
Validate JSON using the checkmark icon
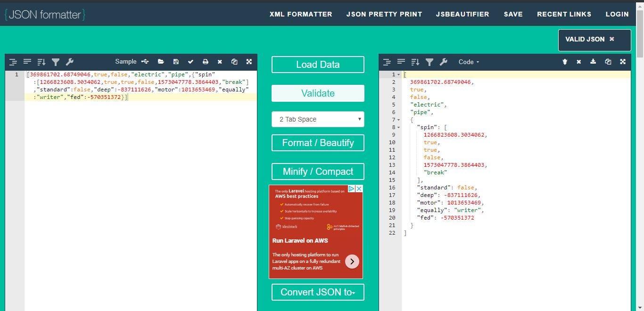190,61
